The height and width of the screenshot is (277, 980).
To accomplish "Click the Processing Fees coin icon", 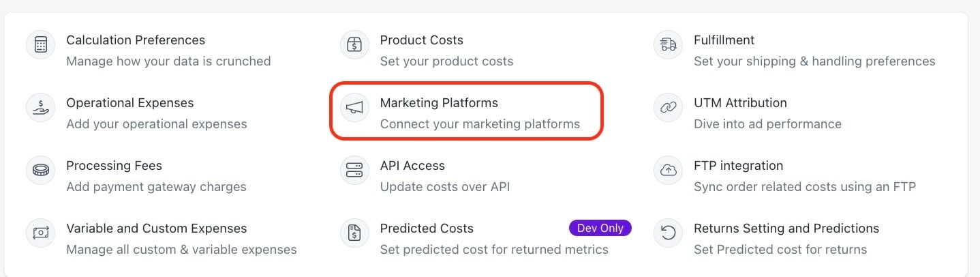I will (41, 171).
